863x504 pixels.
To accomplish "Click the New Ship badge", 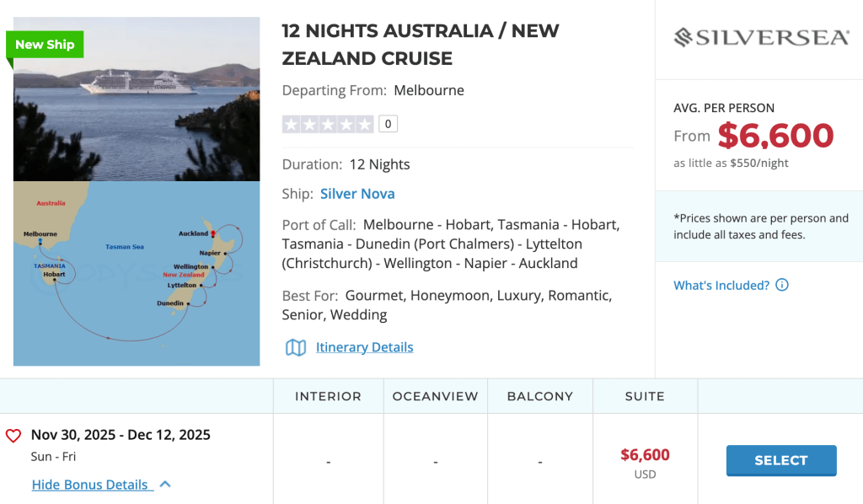I will point(45,45).
